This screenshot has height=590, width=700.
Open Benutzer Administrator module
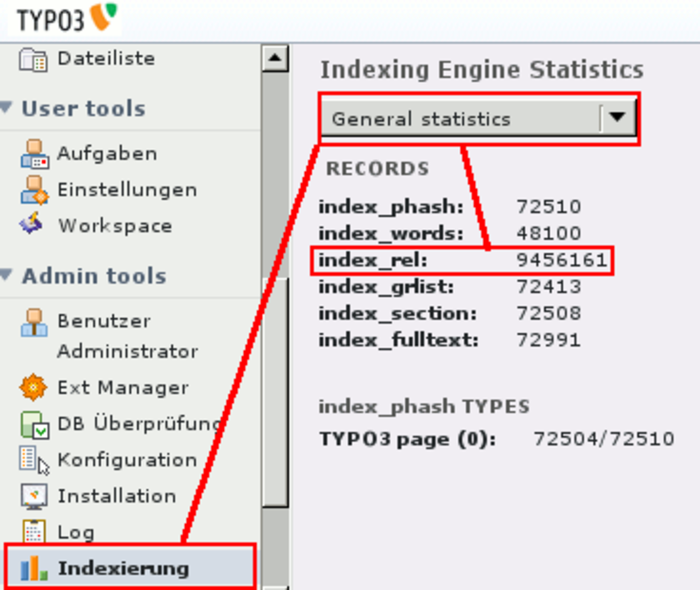pos(127,336)
